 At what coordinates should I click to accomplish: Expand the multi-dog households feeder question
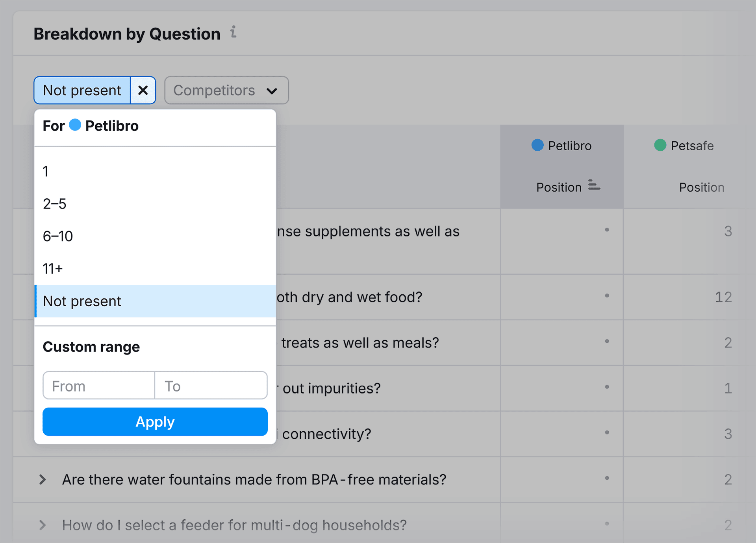click(x=43, y=525)
